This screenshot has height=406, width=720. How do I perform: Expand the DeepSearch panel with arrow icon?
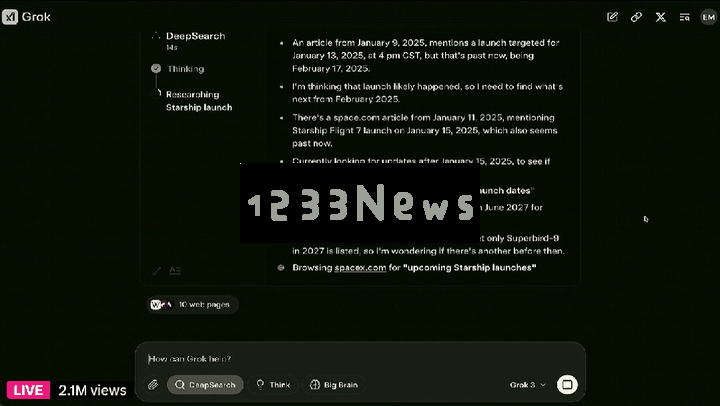coord(157,271)
